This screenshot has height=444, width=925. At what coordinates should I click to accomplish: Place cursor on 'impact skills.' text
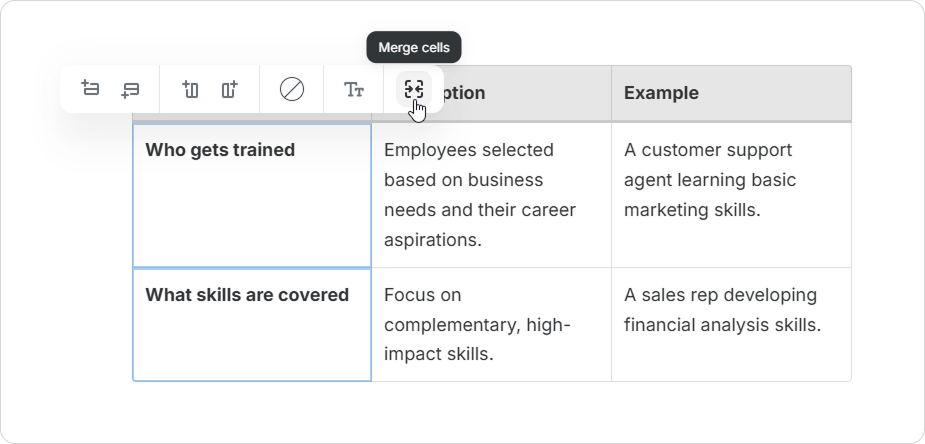439,354
